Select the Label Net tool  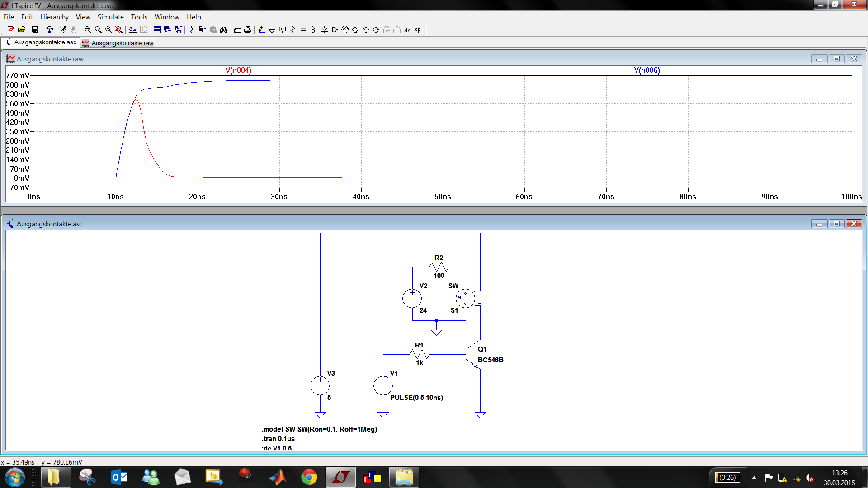point(283,30)
